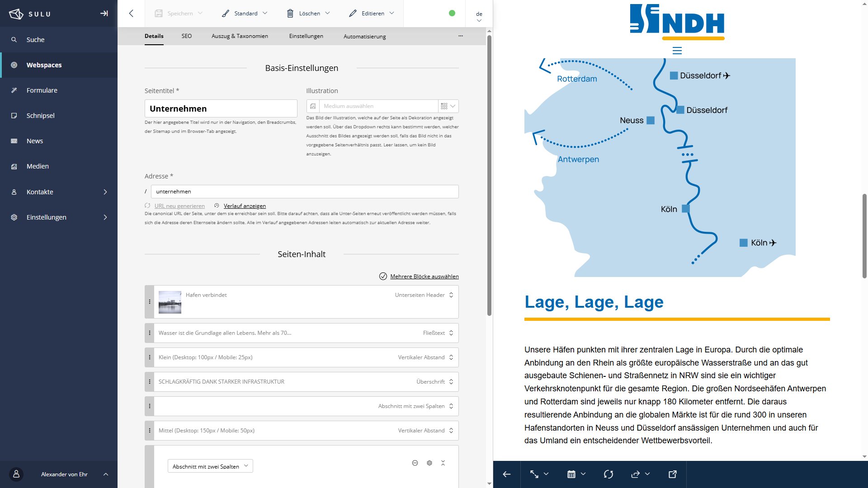Open the de language selector
868x488 pixels.
(479, 16)
